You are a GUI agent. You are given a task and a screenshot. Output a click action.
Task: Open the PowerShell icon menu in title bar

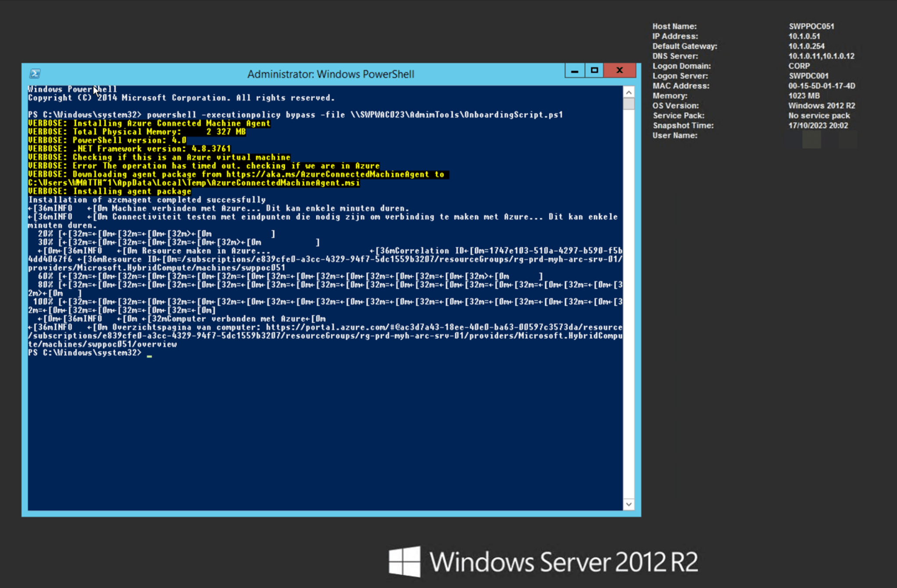35,74
